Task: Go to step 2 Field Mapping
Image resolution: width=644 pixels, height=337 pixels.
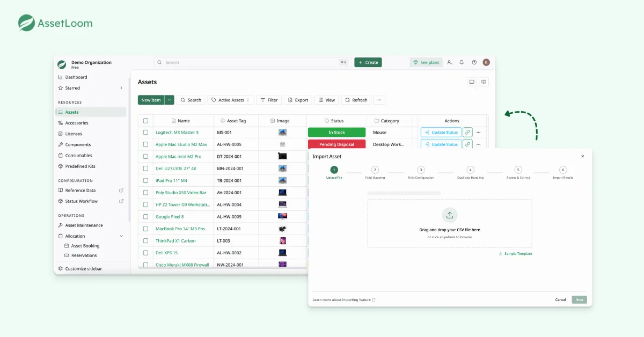Action: [375, 172]
